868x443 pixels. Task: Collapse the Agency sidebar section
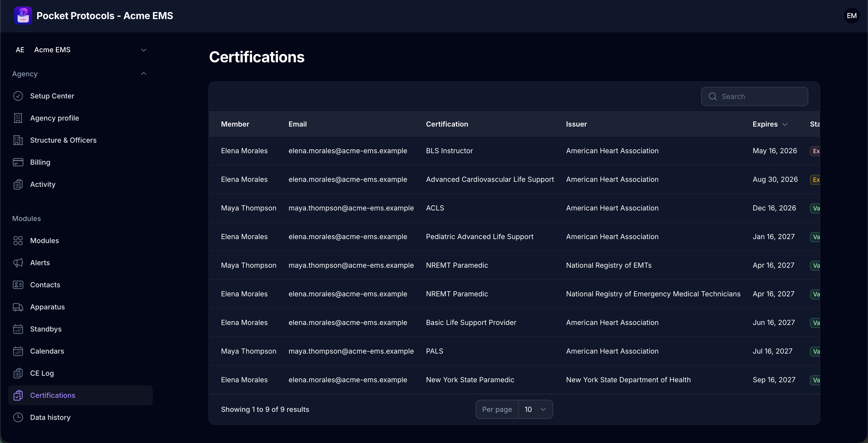click(x=144, y=74)
